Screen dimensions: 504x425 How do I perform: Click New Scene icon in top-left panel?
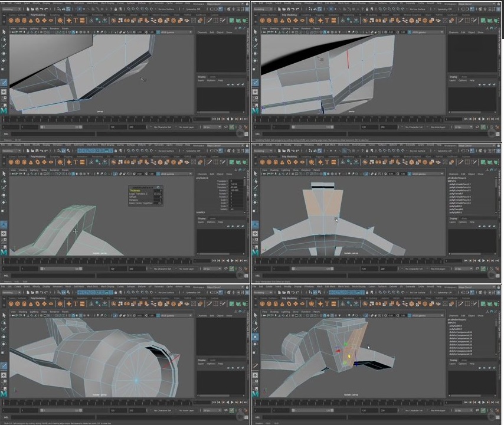coord(28,9)
